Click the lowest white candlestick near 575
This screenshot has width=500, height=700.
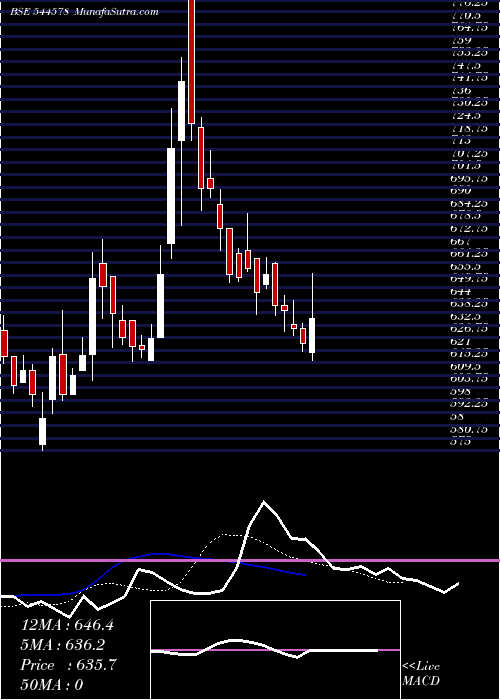tap(42, 431)
